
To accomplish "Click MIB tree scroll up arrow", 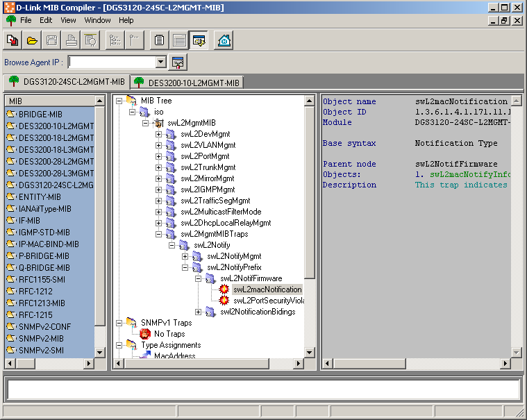I will pos(309,101).
